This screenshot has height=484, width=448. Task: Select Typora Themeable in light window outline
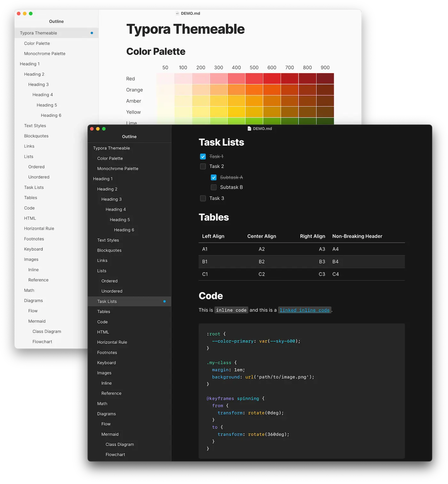57,33
